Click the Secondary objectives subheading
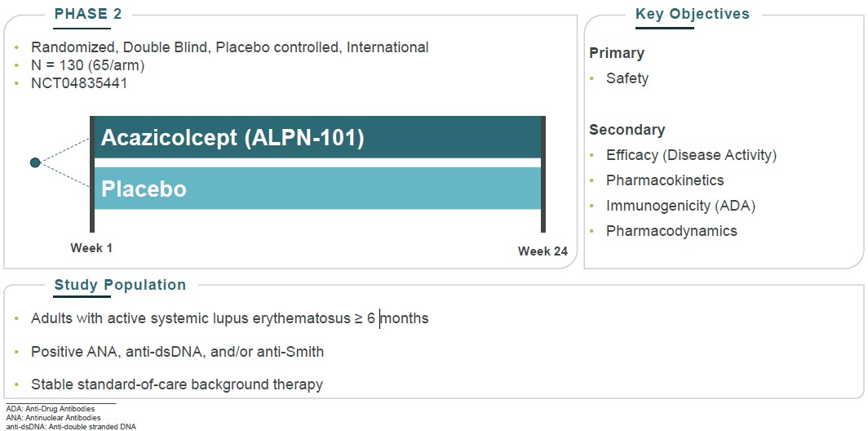Screen dimensions: 868x431 pos(627,130)
